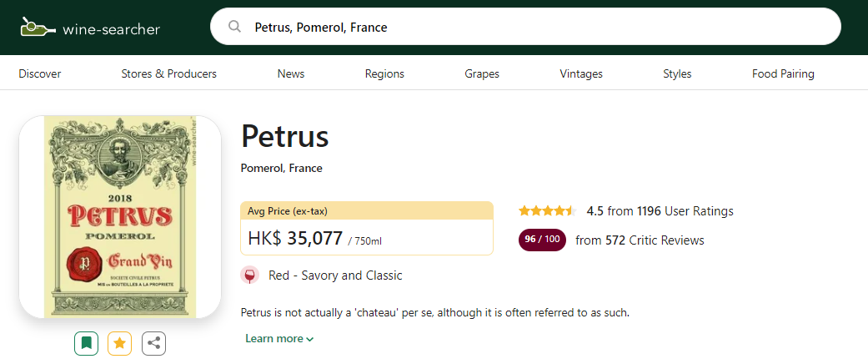Viewport: 868px width, 364px height.
Task: Open the Petrus 2018 label thumbnail
Action: (120, 217)
